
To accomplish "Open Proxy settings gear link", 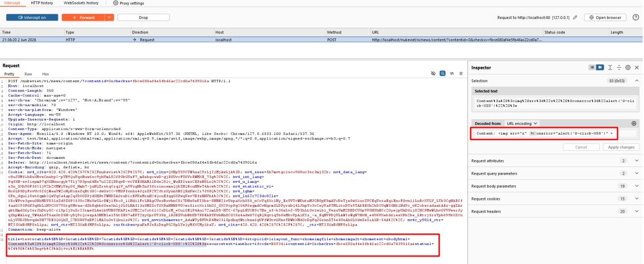I will click(x=129, y=3).
